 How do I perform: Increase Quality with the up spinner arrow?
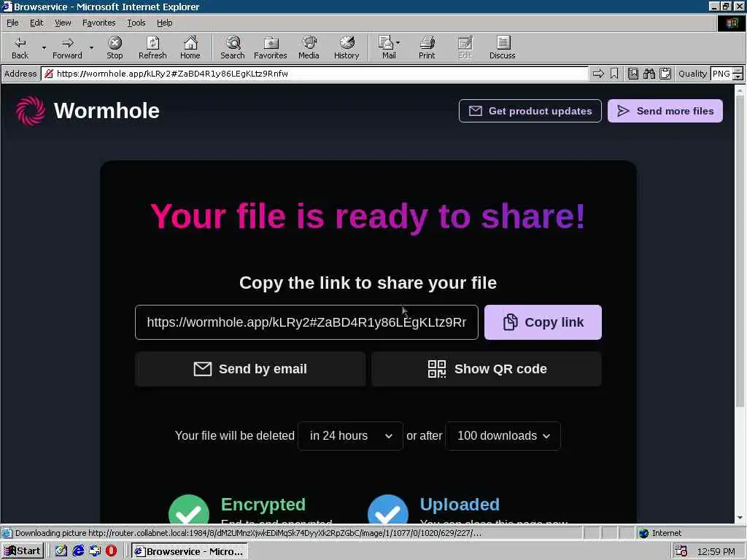click(x=738, y=71)
